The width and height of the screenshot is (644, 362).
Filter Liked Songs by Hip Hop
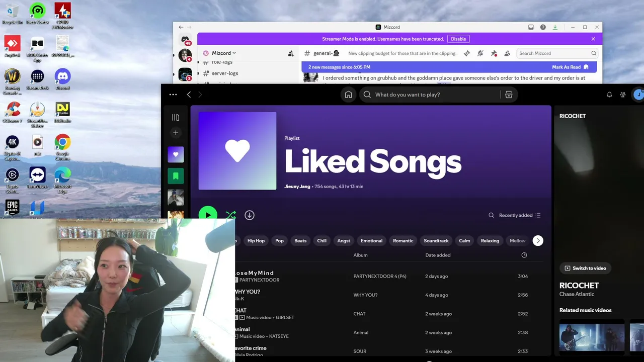point(256,241)
